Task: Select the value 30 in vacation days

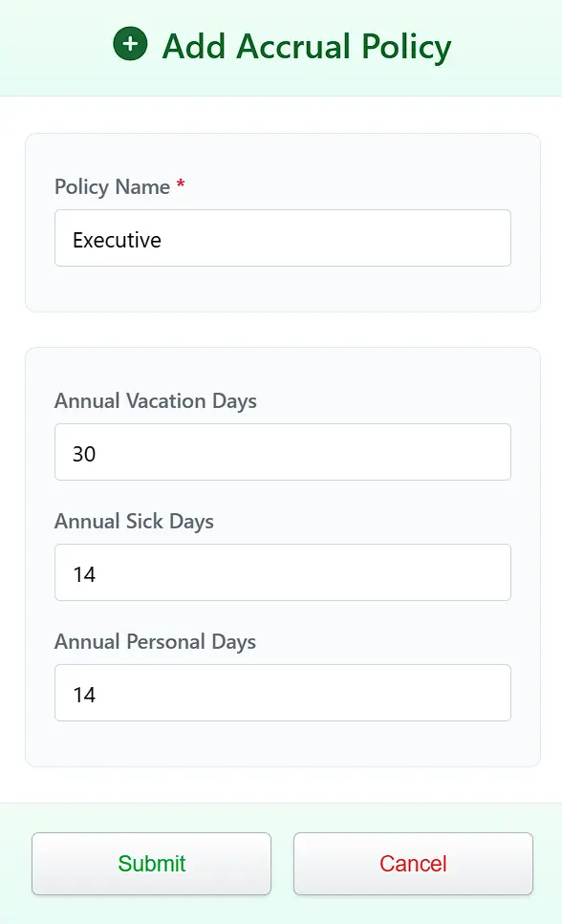Action: [x=84, y=452]
